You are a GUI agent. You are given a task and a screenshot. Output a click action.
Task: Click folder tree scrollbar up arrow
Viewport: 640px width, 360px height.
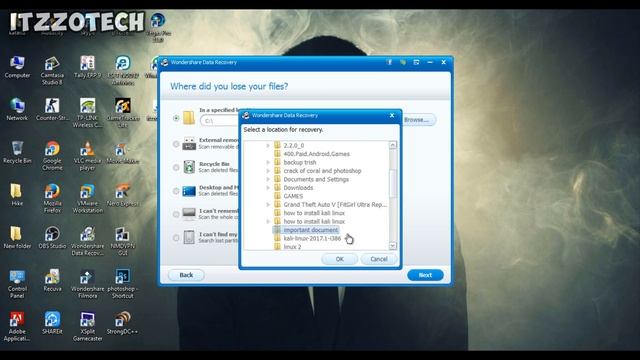pyautogui.click(x=393, y=145)
